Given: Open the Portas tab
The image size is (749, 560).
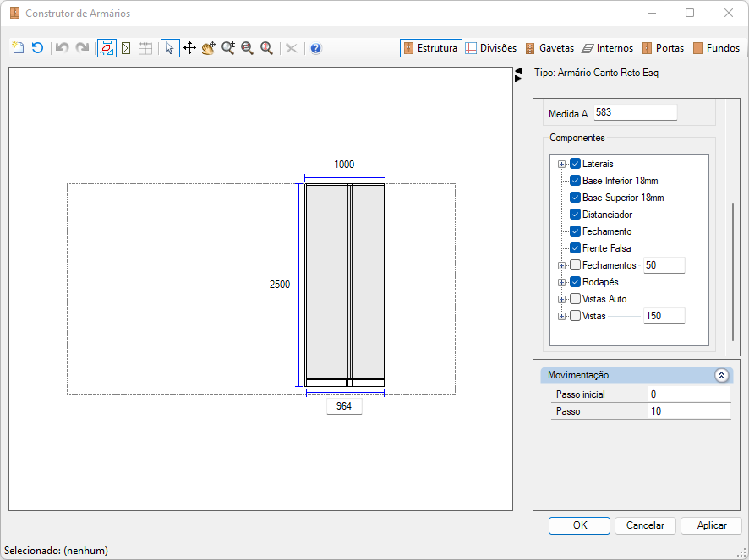Looking at the screenshot, I should click(663, 48).
